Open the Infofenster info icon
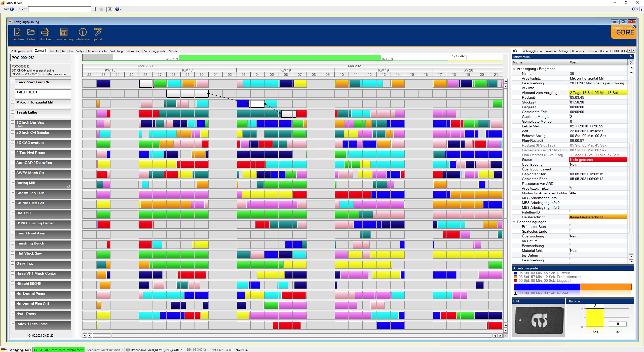The image size is (644, 352). coord(83,32)
